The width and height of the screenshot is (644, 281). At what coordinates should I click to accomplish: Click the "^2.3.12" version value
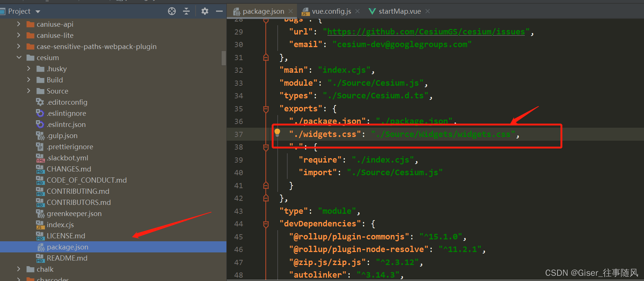click(x=397, y=262)
